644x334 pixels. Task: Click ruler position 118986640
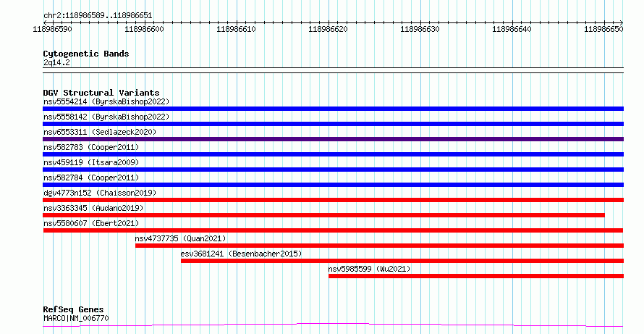click(512, 29)
